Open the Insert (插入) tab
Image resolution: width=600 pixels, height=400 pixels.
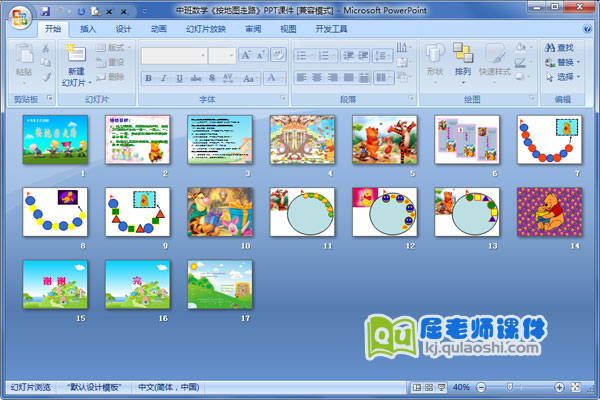click(x=88, y=29)
